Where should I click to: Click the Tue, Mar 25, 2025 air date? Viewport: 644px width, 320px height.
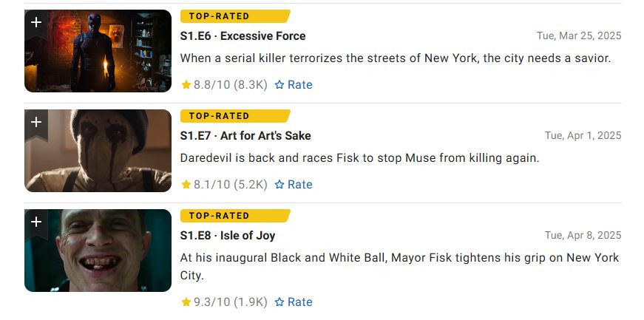point(579,35)
